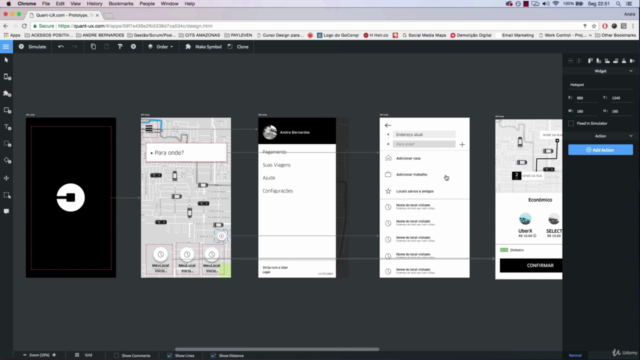Click the fourth align icon in the properties panel

tap(616, 60)
